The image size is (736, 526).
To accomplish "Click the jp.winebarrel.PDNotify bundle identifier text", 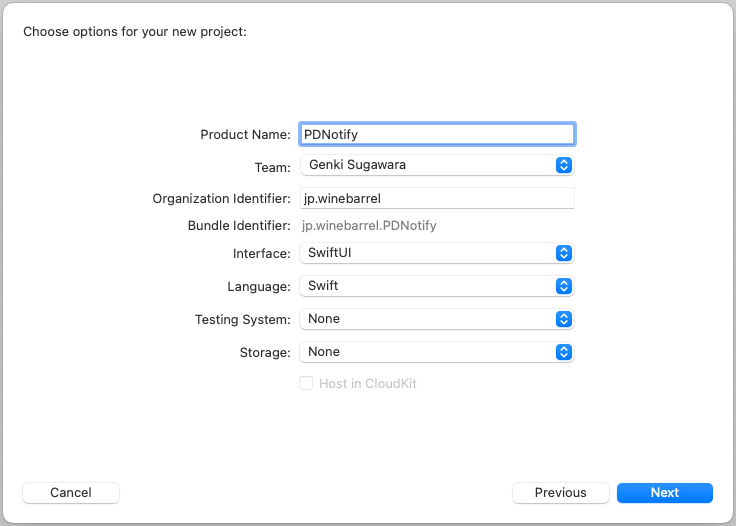I will [369, 225].
